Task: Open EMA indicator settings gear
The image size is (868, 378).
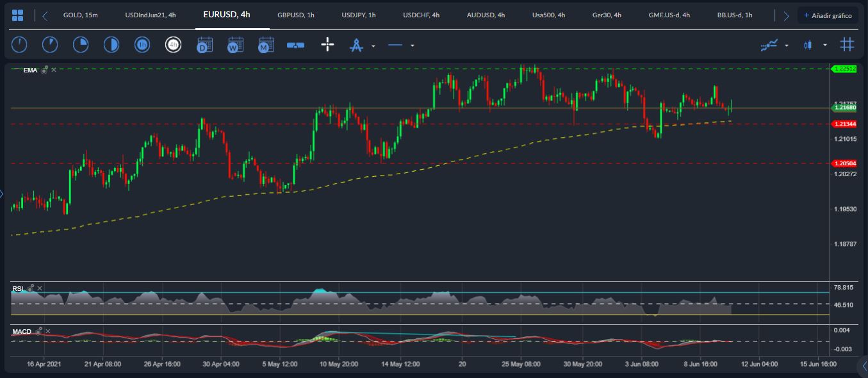Action: [44, 70]
